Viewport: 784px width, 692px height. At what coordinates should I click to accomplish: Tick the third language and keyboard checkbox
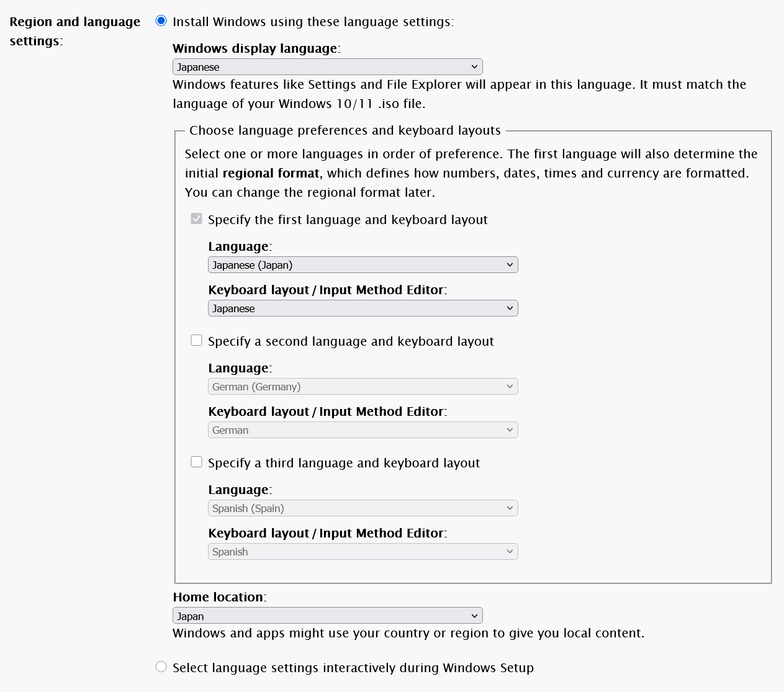pyautogui.click(x=197, y=462)
